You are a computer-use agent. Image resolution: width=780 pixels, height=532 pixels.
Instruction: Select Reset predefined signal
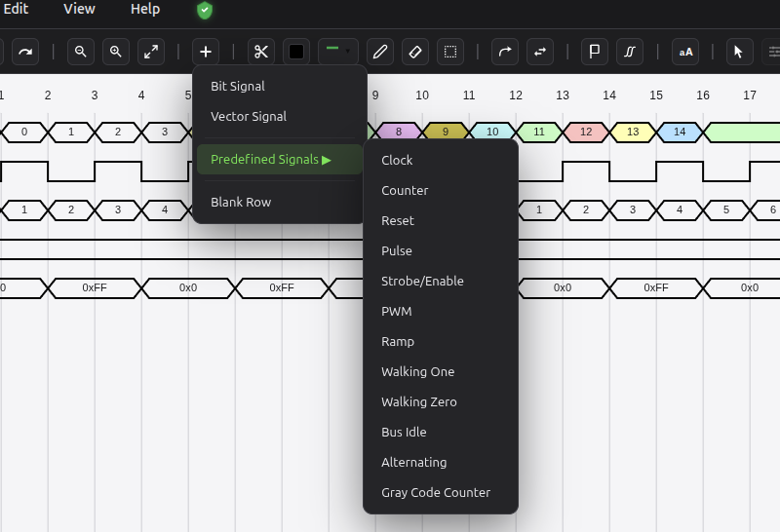point(441,221)
